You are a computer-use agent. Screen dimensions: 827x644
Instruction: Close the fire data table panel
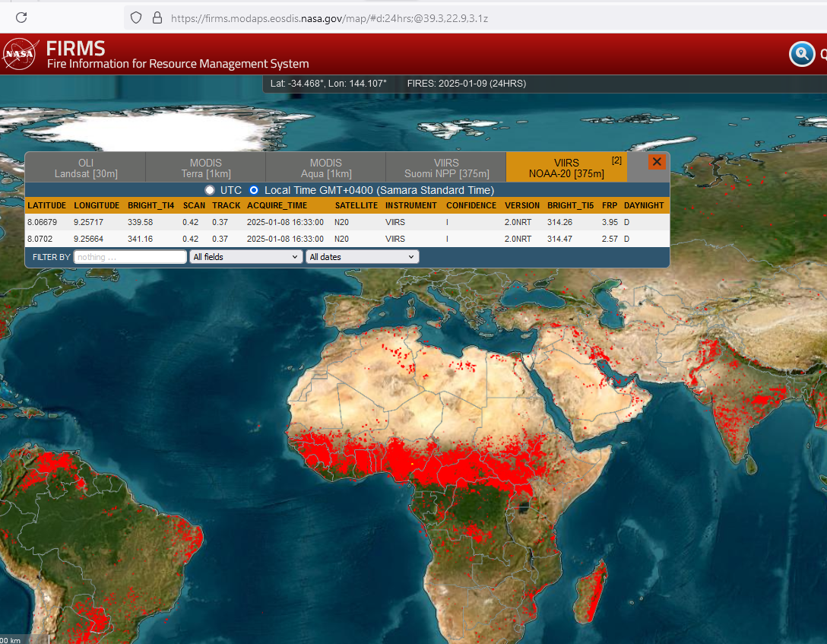[657, 162]
